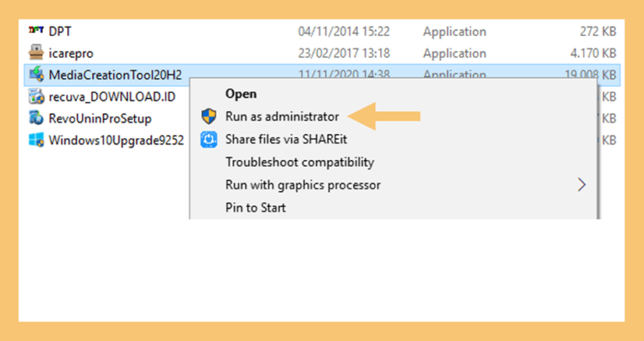Click the 4.170 KB size value
This screenshot has width=644, height=341.
tap(593, 54)
